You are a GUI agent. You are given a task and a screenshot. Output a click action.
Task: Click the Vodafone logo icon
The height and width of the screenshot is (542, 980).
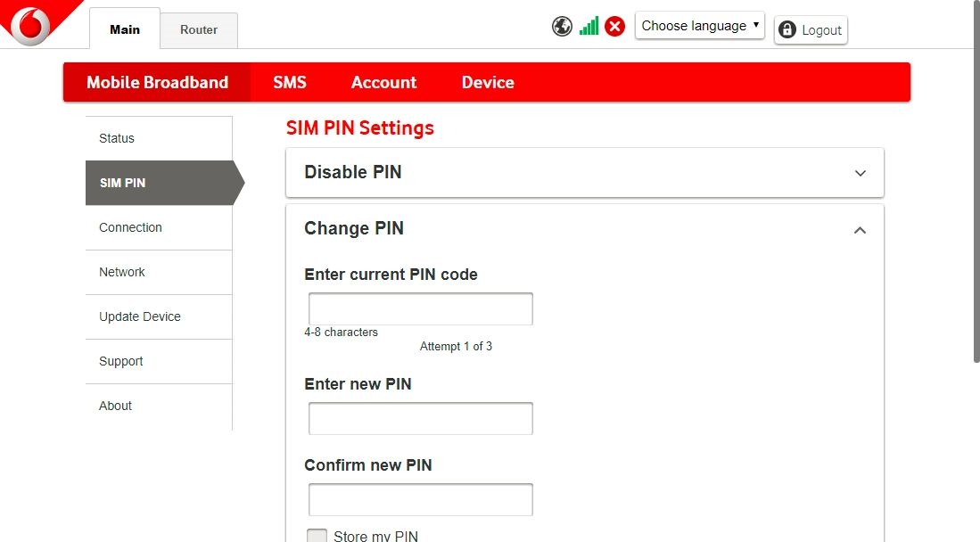tap(30, 24)
